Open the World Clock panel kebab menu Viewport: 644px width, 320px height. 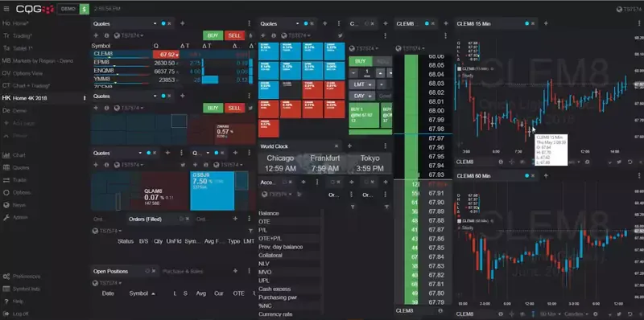pyautogui.click(x=386, y=146)
